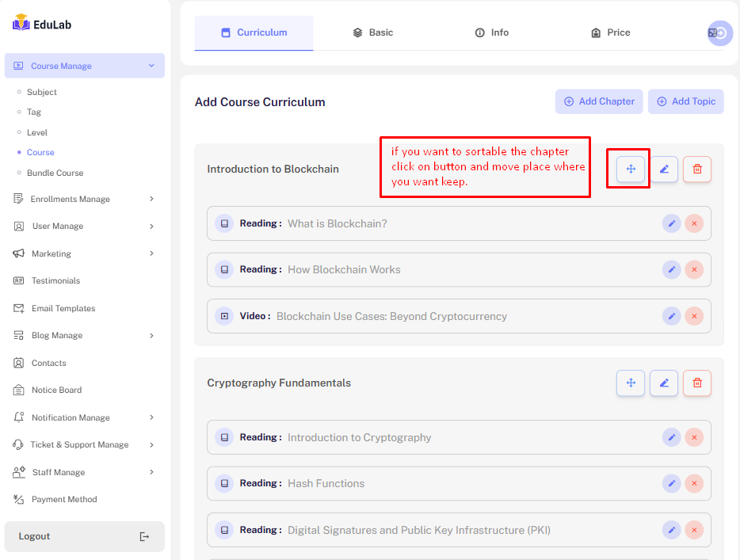Viewport: 740px width, 560px height.
Task: Open Bundle Course in the sidebar
Action: (x=55, y=173)
